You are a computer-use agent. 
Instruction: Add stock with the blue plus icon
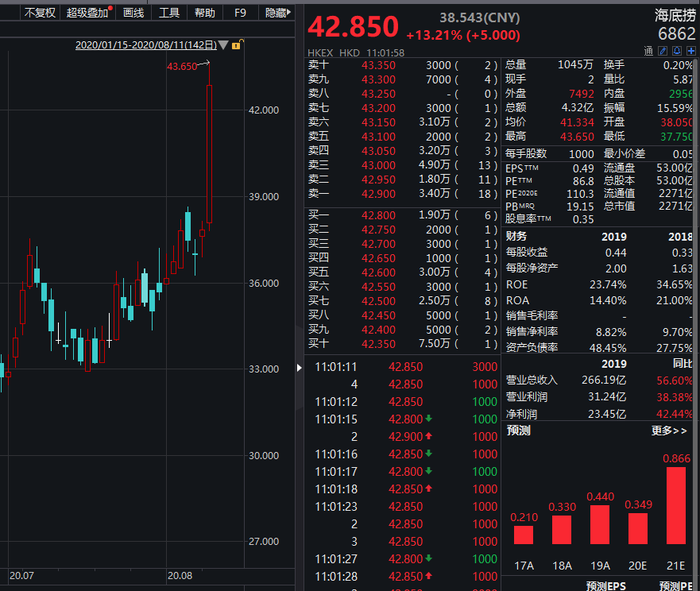(x=691, y=51)
